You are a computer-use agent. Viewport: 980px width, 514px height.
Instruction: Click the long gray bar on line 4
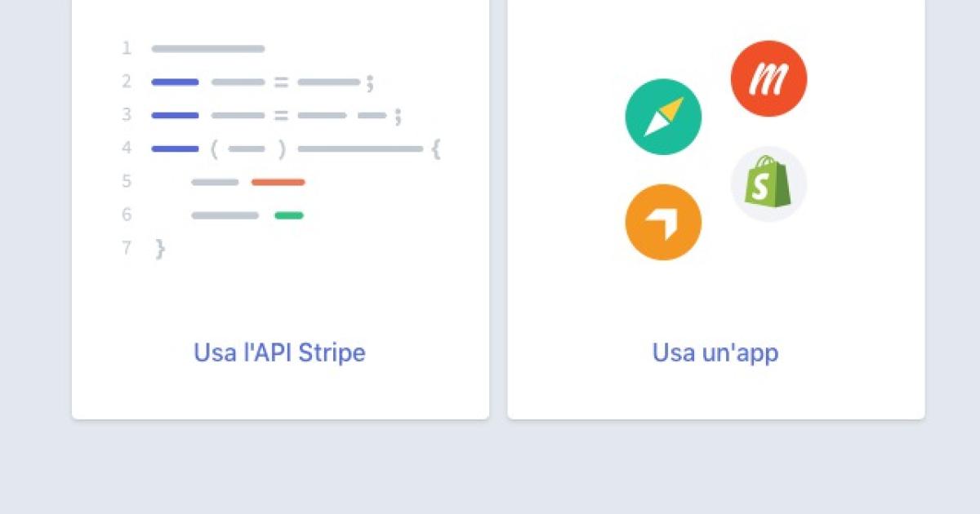360,148
